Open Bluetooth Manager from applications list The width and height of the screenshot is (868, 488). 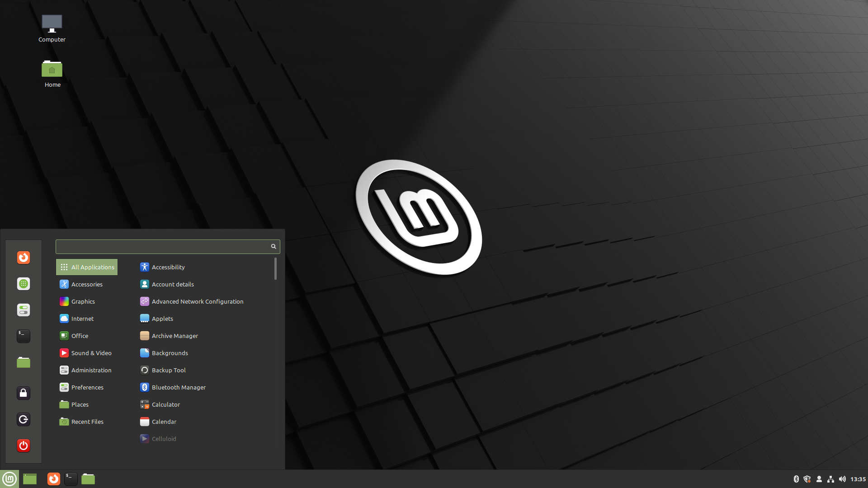pos(178,387)
